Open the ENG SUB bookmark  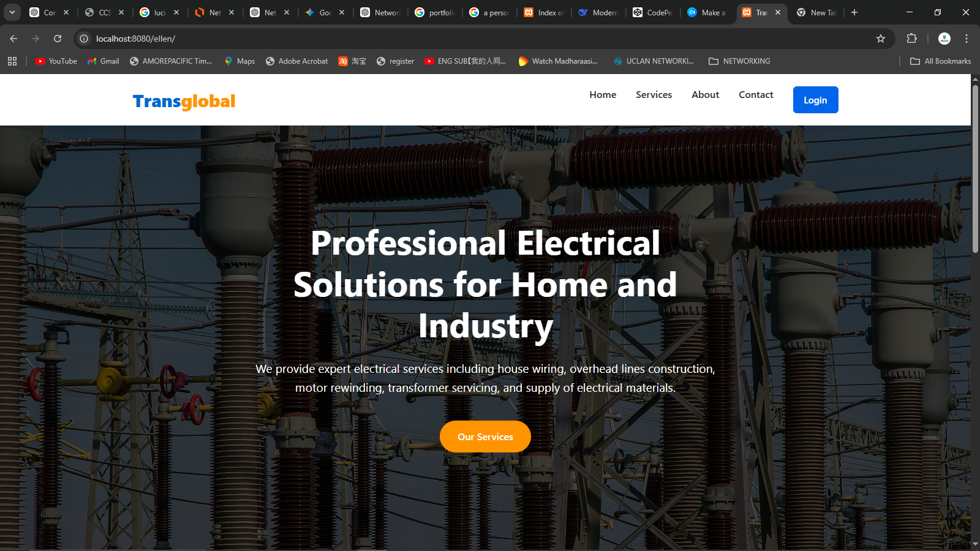[466, 61]
